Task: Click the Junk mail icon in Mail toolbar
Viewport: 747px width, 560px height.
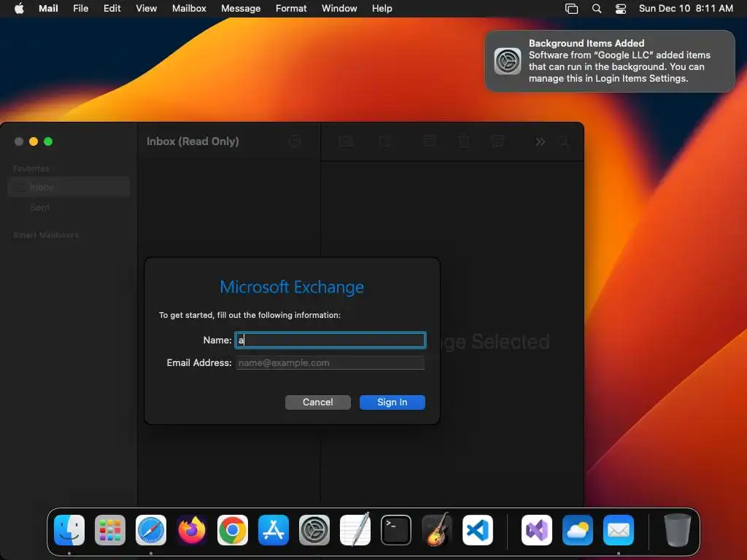Action: (x=498, y=141)
